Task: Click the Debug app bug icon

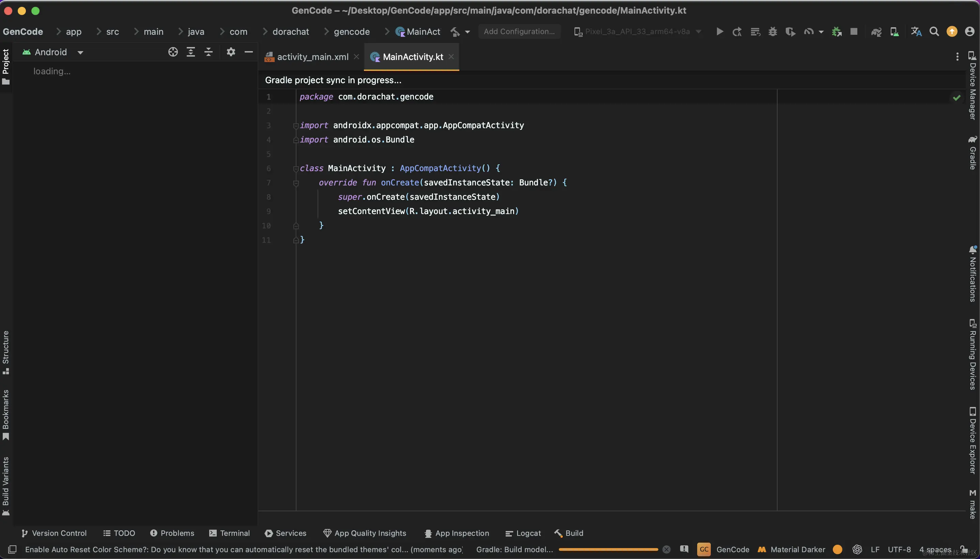Action: 772,31
